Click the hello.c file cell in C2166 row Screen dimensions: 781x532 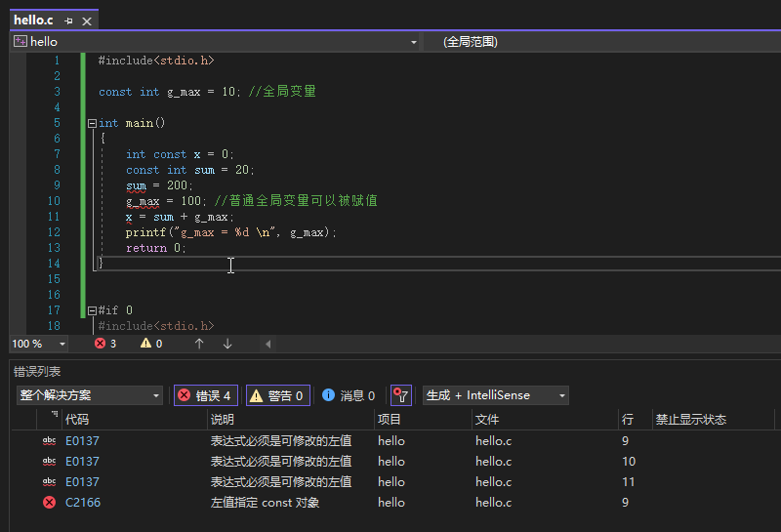[493, 502]
